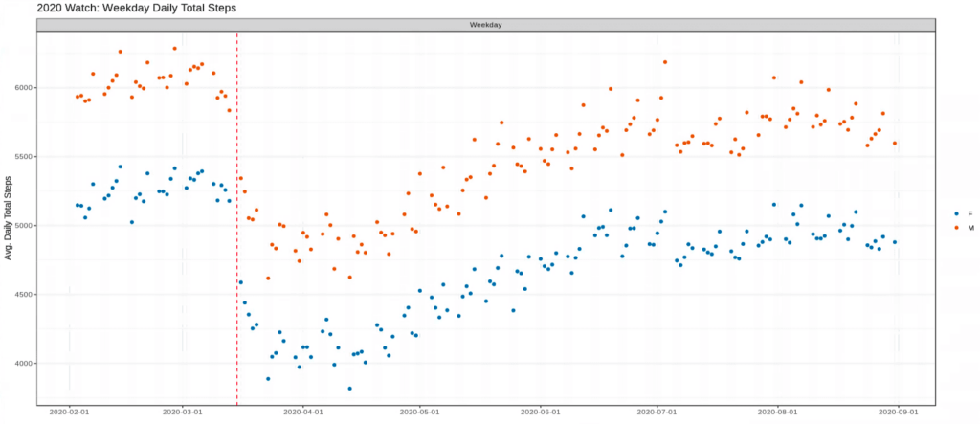This screenshot has width=980, height=424.
Task: Click the 6000 y-axis tick label
Action: 21,88
